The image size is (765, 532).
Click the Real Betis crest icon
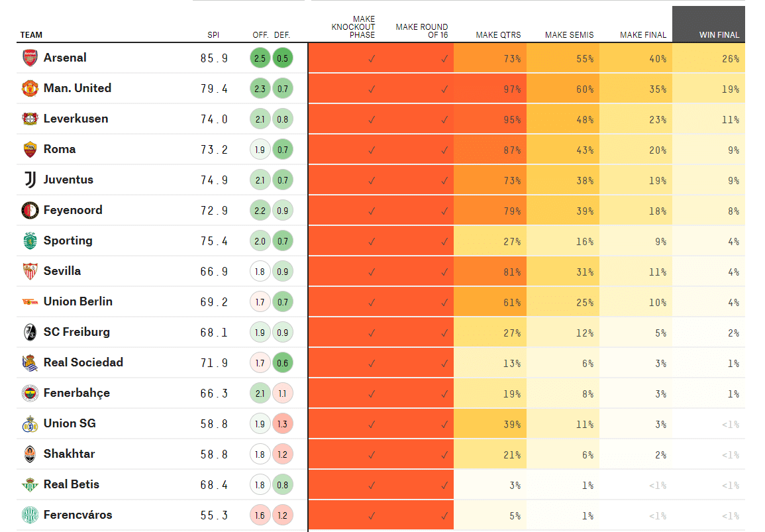(x=30, y=484)
